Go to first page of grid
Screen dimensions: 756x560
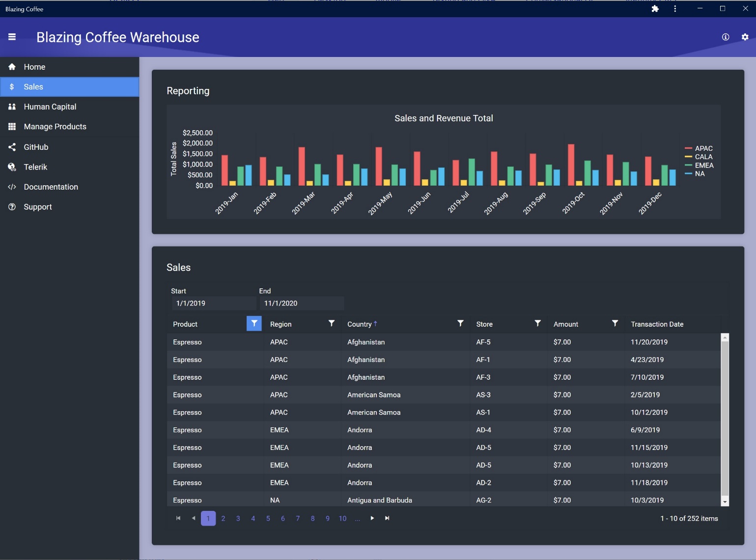tap(178, 518)
